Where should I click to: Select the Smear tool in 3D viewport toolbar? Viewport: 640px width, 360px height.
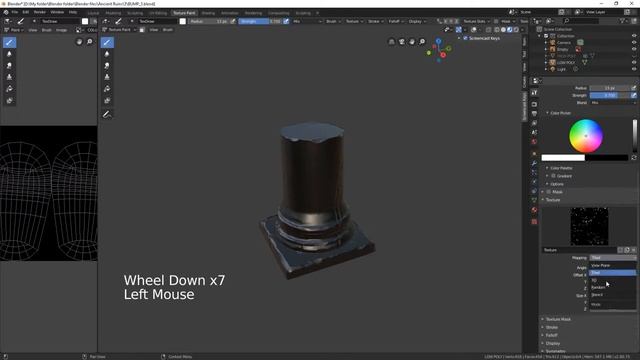[107, 65]
